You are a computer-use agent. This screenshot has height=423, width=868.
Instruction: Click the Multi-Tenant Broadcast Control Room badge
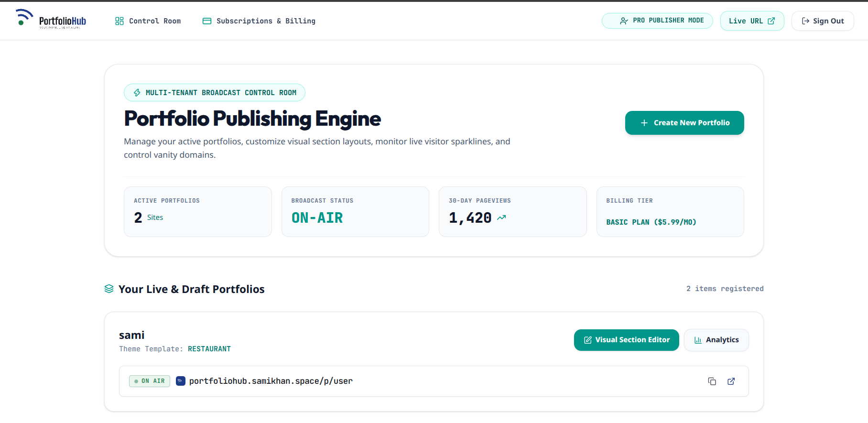click(215, 93)
